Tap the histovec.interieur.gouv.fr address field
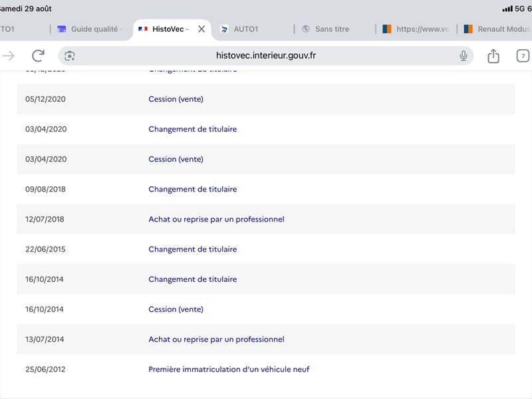532x399 pixels. tap(265, 56)
